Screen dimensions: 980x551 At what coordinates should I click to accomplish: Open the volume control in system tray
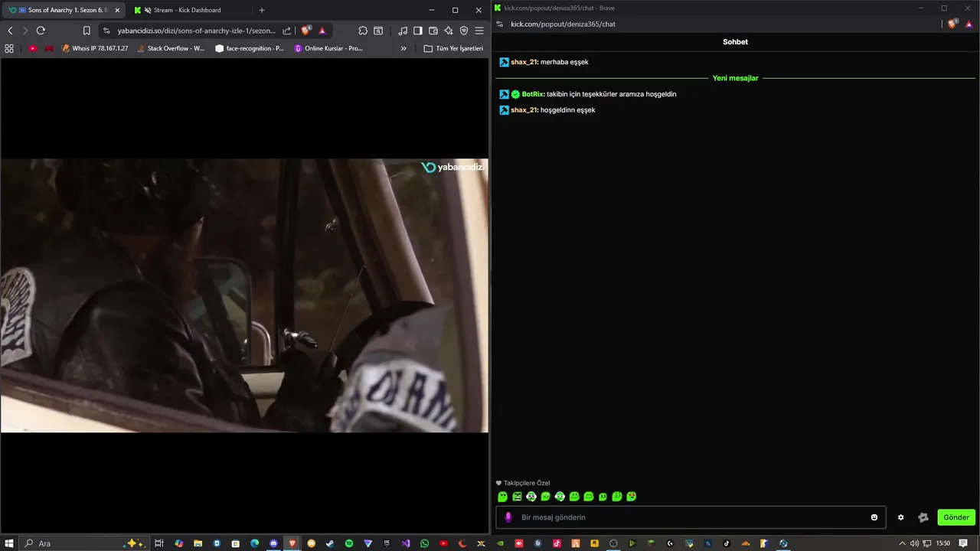coord(914,543)
